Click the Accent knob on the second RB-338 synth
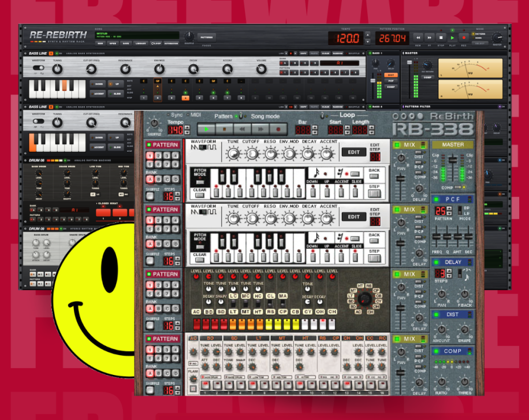Viewport: 529px width, 420px height. tap(326, 218)
